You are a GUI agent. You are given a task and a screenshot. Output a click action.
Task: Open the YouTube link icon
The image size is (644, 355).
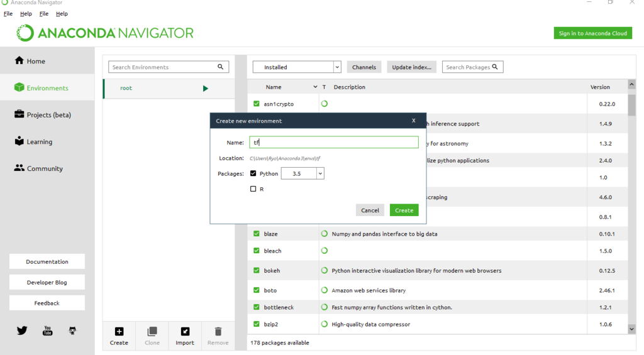(x=48, y=330)
